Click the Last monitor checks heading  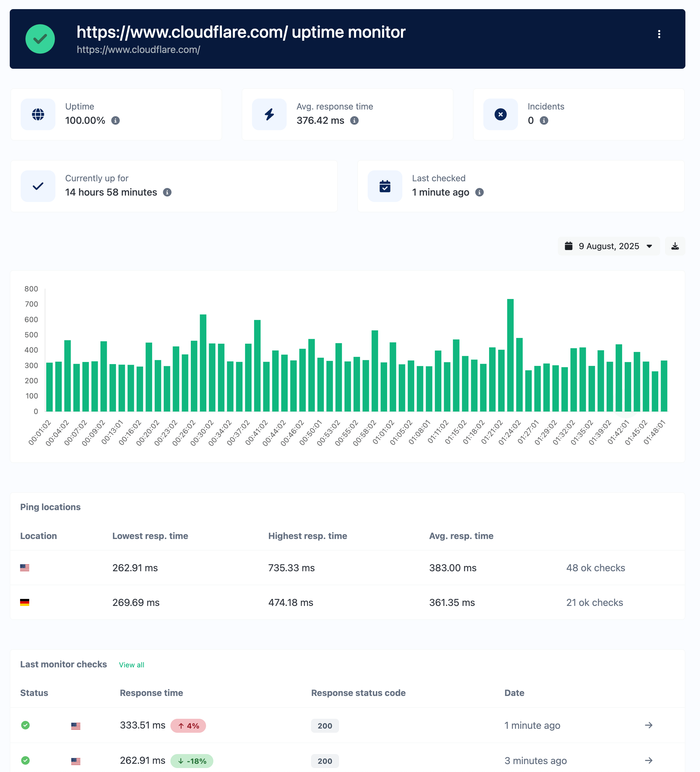point(64,664)
